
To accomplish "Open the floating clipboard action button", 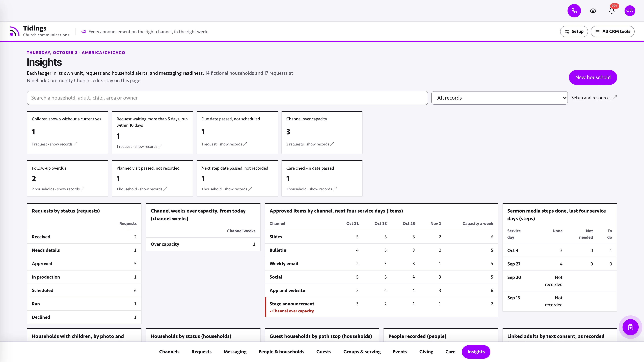I will 630,327.
